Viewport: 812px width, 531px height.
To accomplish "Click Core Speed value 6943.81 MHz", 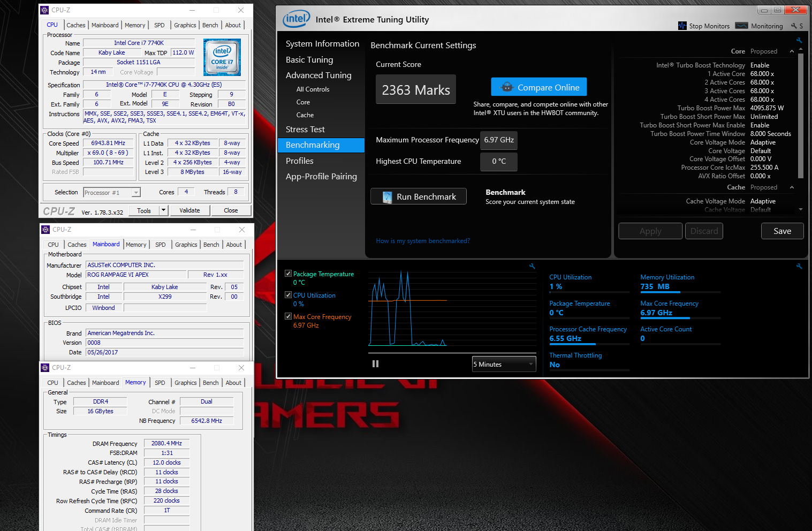I will click(108, 143).
